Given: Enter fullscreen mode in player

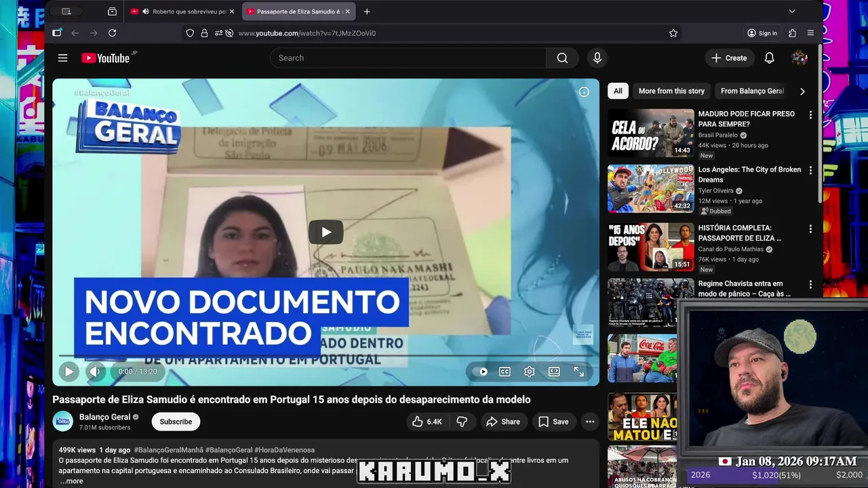Looking at the screenshot, I should [578, 371].
